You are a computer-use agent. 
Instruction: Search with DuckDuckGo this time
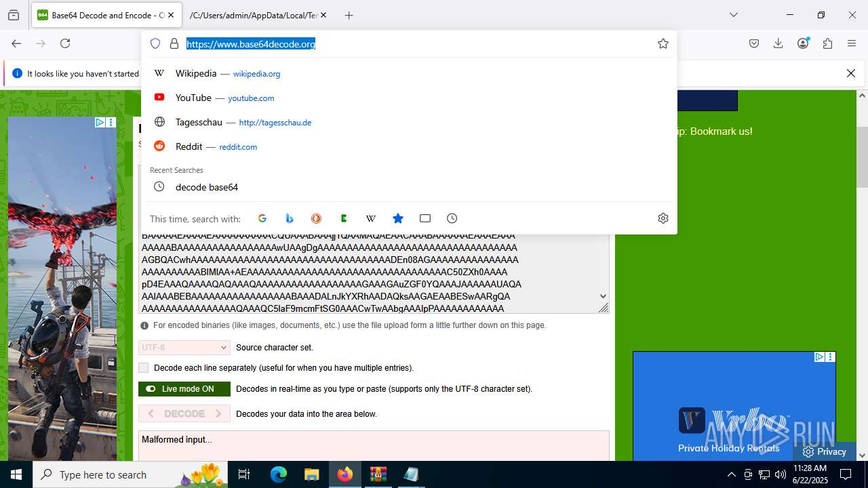317,218
